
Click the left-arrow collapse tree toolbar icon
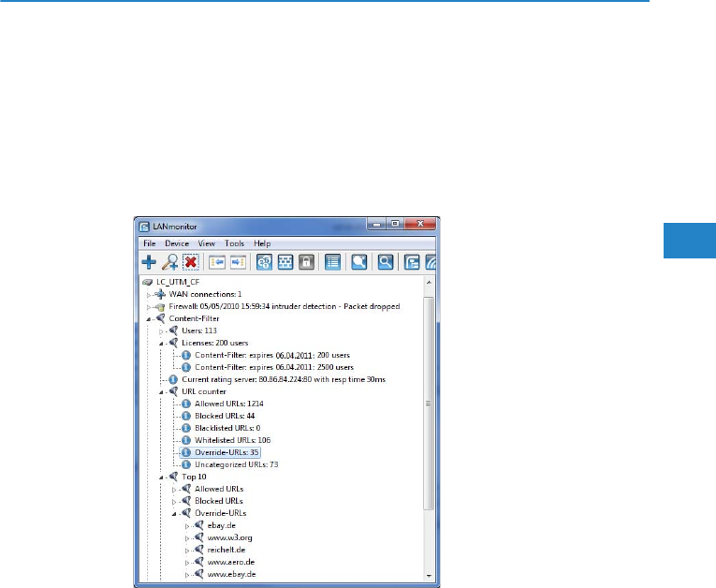pos(217,262)
